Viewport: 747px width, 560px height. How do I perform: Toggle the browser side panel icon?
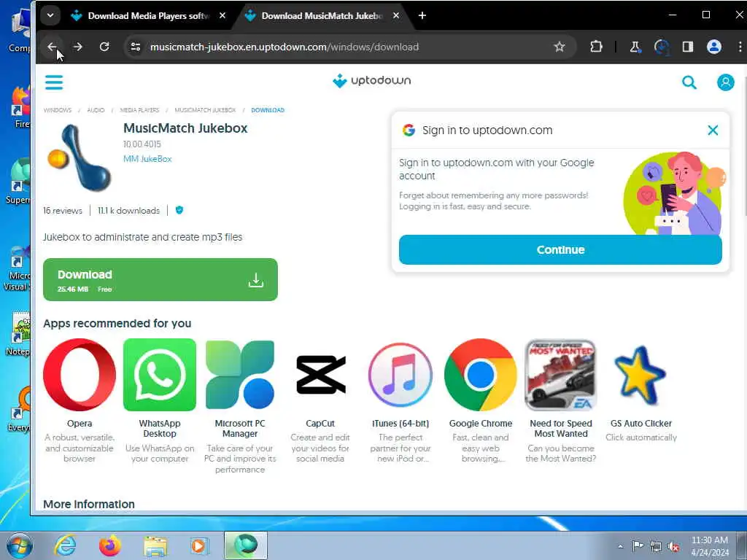687,47
